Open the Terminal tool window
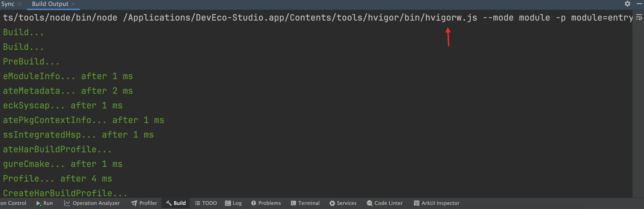 point(305,203)
